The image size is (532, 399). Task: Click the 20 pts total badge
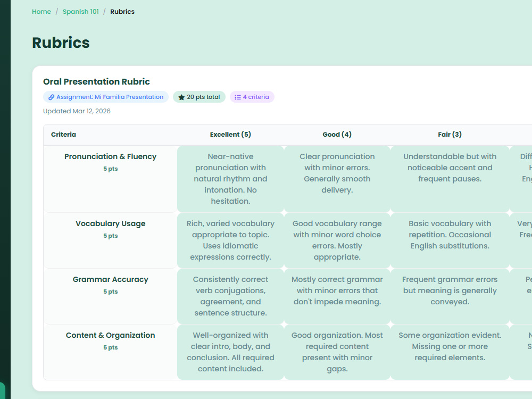click(199, 97)
